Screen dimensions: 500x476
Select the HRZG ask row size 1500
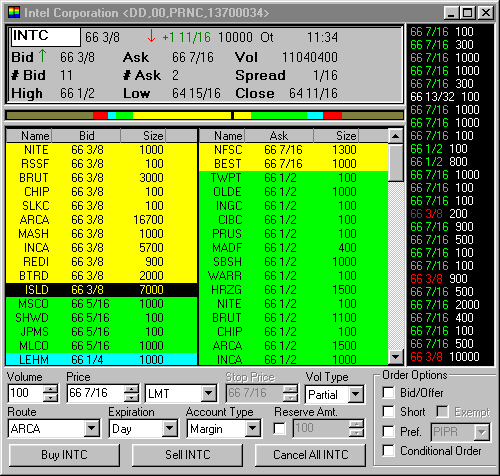293,290
